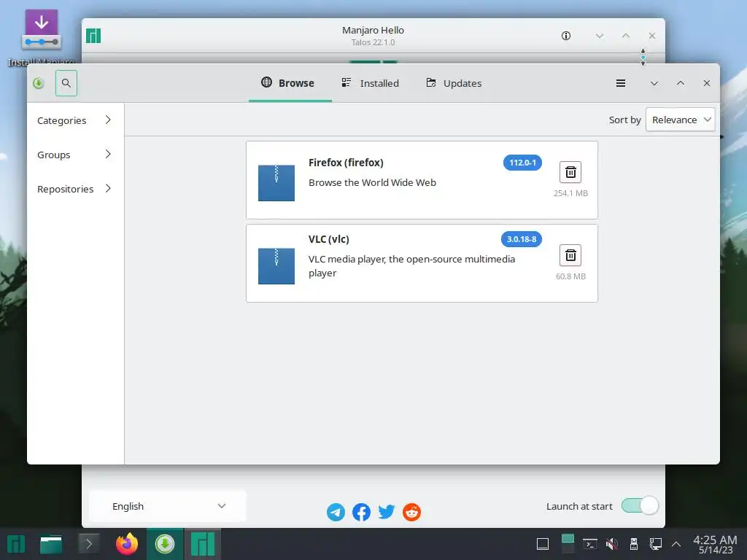Click the VLC 3.0.18-8 version badge

pyautogui.click(x=521, y=239)
